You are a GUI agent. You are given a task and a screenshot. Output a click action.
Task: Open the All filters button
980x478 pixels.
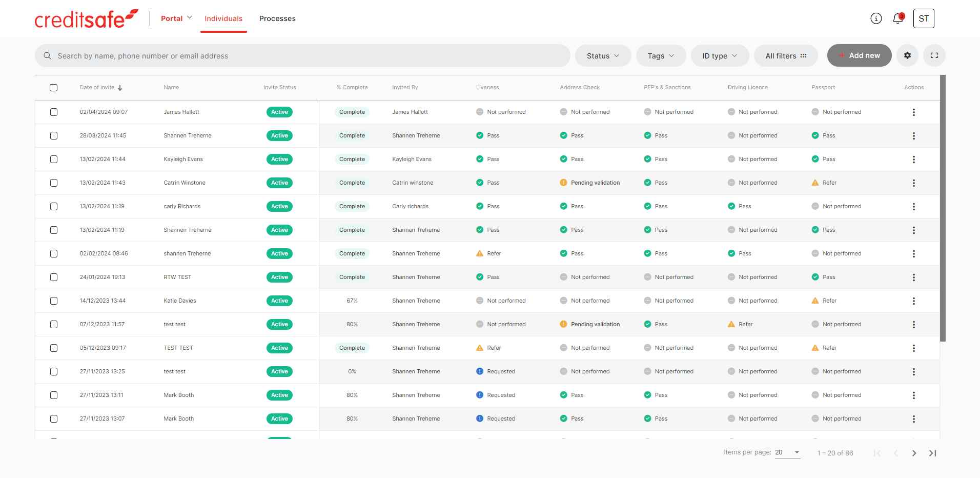[786, 56]
